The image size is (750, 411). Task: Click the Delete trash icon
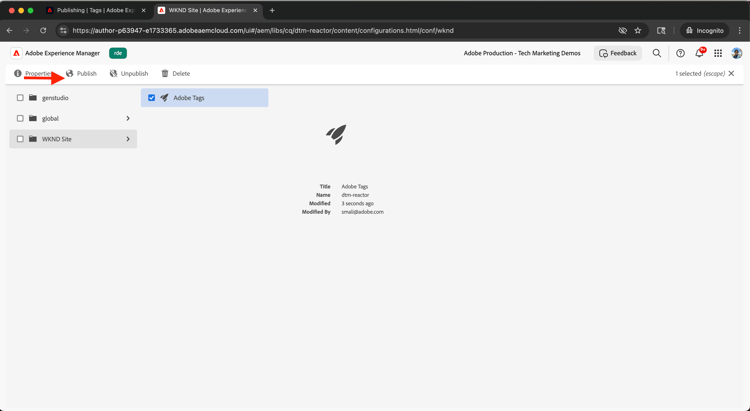(x=165, y=73)
